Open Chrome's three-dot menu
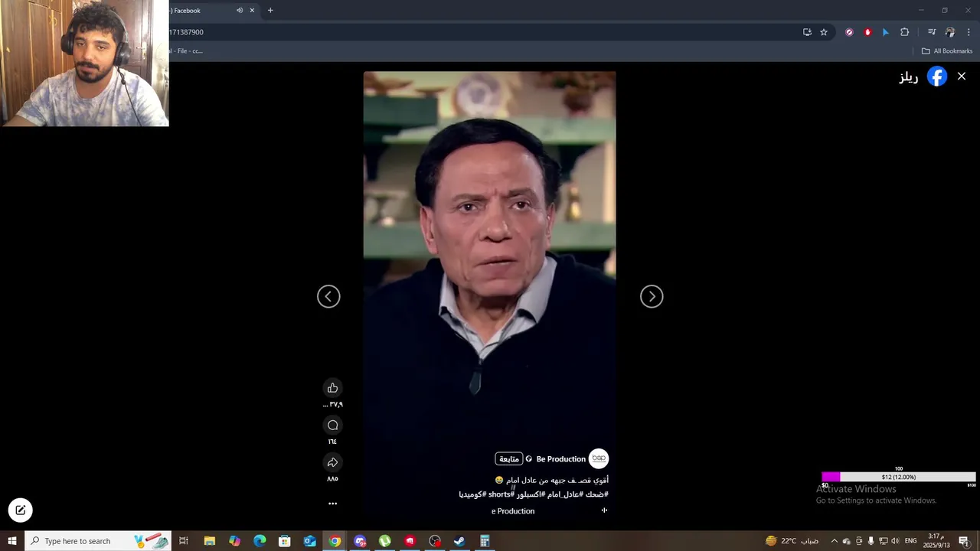 [x=969, y=32]
